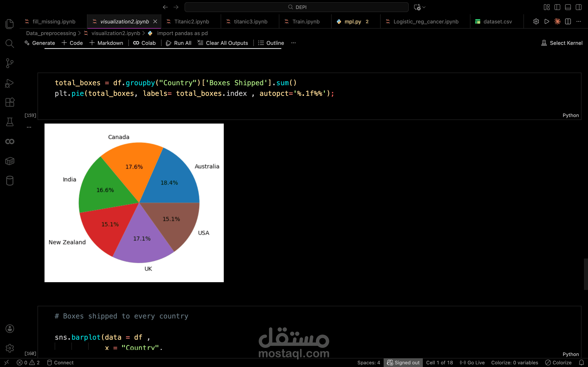The height and width of the screenshot is (367, 588).
Task: Open the Testing flask view
Action: click(x=10, y=122)
